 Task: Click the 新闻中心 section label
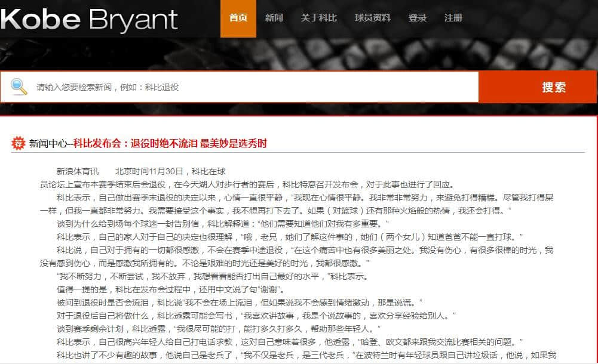48,144
